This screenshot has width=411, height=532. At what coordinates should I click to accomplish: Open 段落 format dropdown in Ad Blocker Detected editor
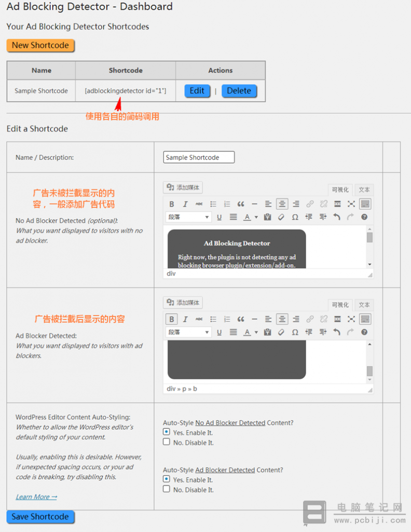(188, 332)
